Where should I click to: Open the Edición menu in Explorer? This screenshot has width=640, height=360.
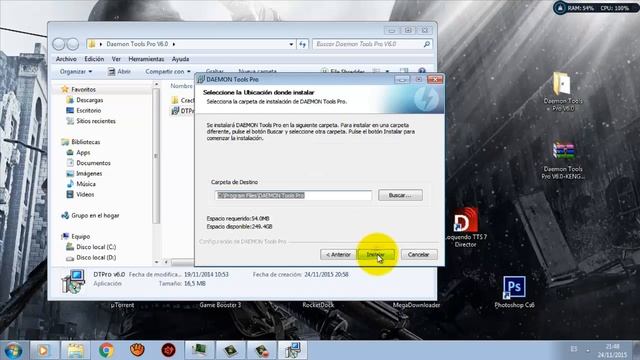pyautogui.click(x=94, y=59)
